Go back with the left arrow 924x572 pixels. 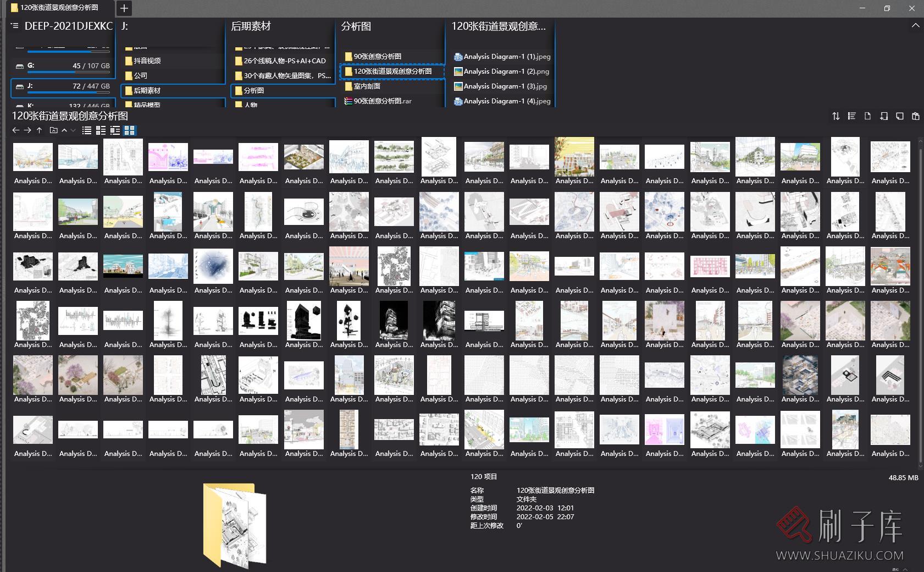tap(15, 130)
